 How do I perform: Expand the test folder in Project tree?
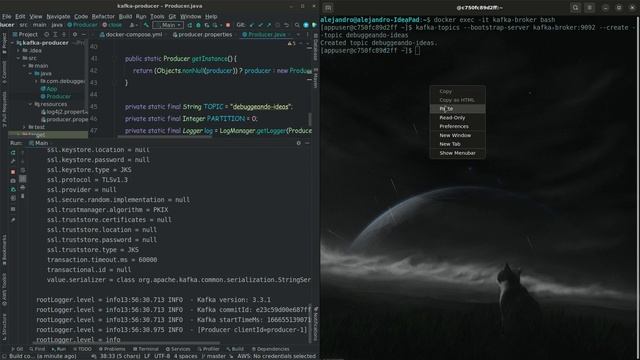(x=24, y=127)
